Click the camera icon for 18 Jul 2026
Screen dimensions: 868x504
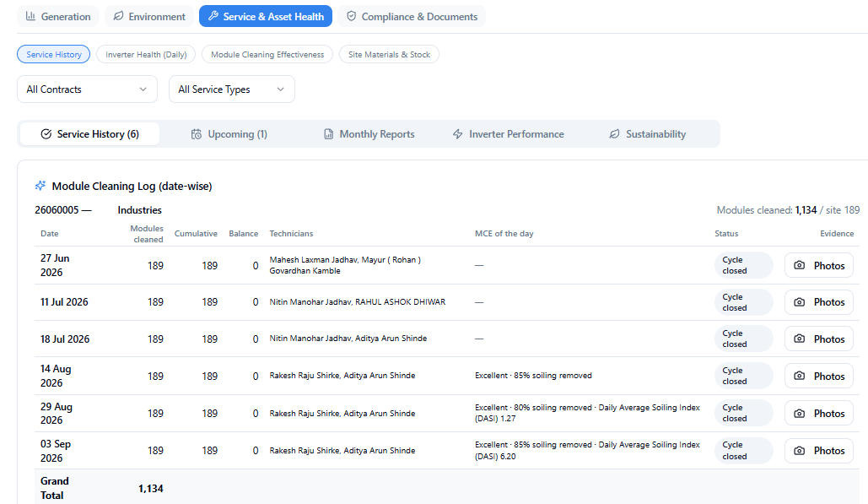(x=800, y=339)
